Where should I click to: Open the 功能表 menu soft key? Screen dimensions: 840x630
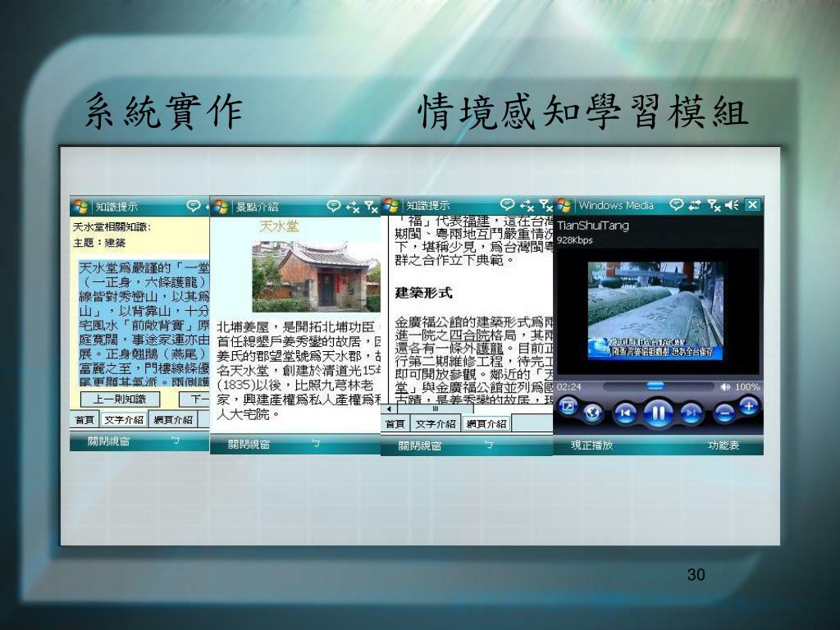coord(724,445)
